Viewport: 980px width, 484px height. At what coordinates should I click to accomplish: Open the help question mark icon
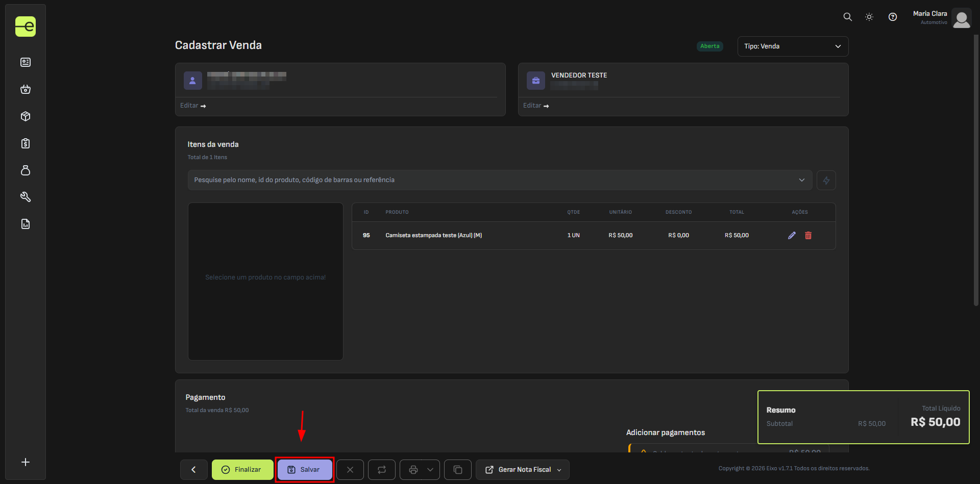coord(892,17)
